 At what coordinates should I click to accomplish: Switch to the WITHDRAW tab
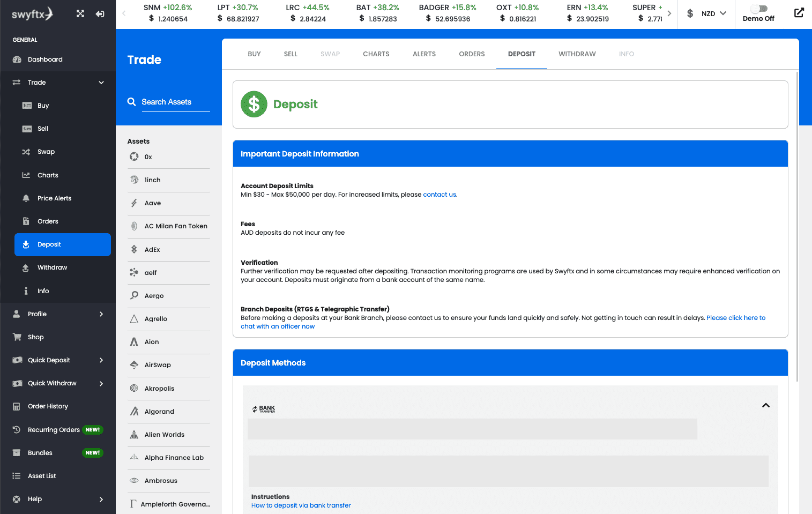(x=577, y=54)
